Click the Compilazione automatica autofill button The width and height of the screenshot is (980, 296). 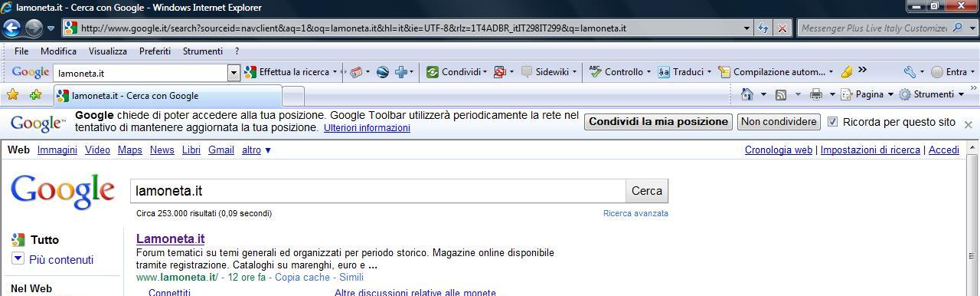pyautogui.click(x=775, y=72)
